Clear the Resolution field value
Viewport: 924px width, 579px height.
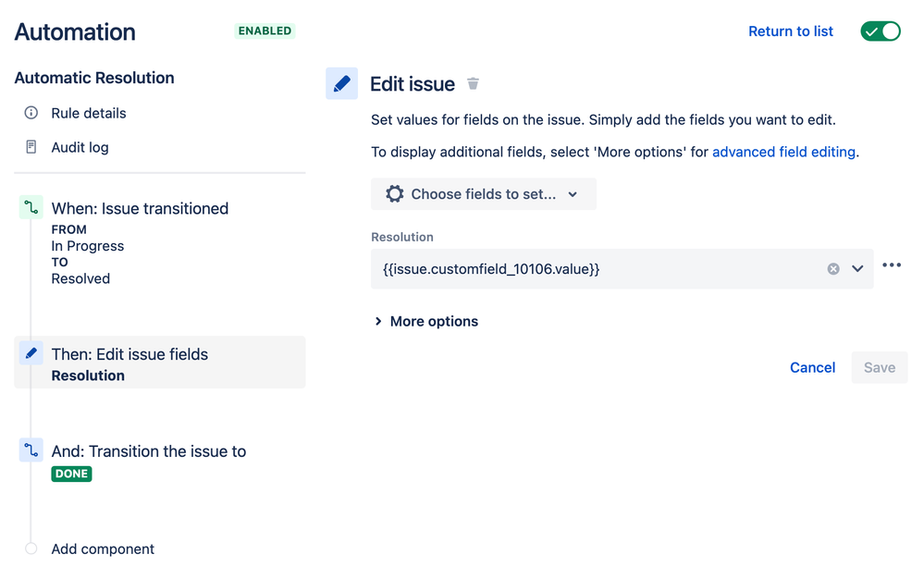pos(833,269)
